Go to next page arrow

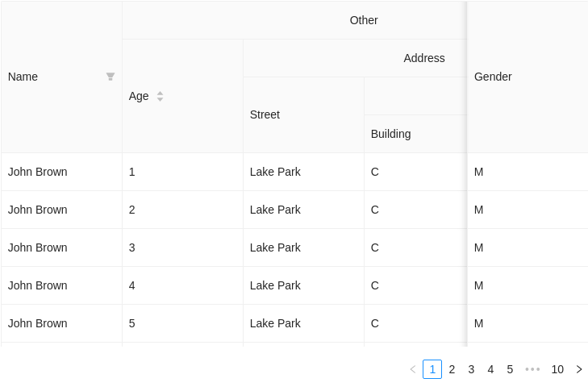pos(579,369)
